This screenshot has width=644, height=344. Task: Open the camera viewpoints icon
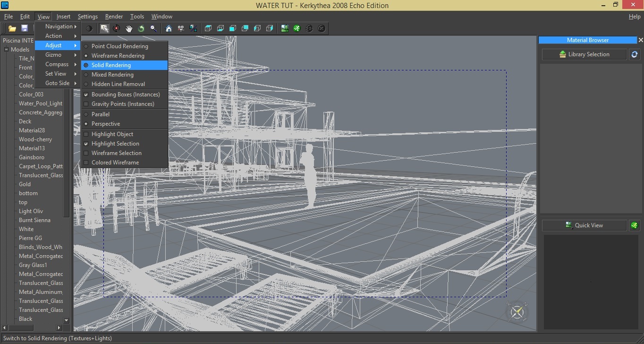(x=181, y=28)
